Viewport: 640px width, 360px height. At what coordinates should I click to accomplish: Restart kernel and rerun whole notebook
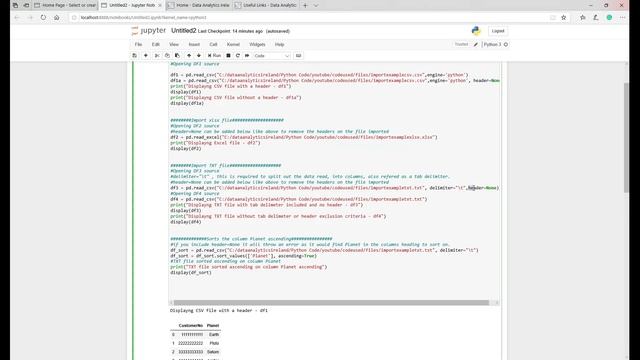coord(247,56)
